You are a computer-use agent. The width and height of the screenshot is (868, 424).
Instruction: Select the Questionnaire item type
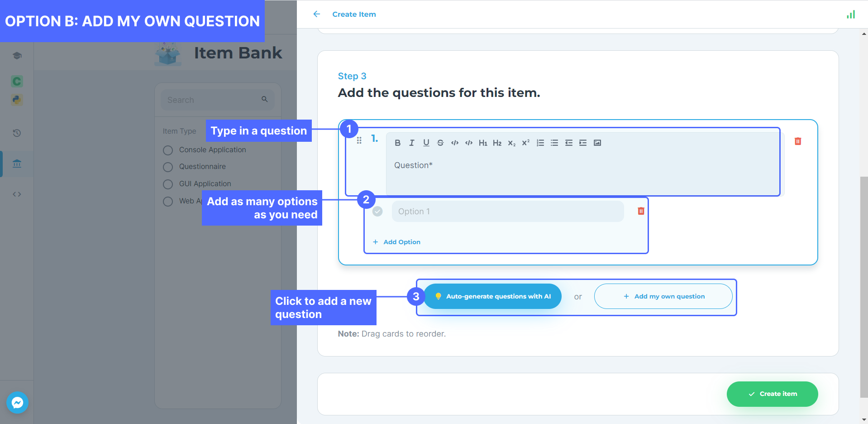click(168, 167)
